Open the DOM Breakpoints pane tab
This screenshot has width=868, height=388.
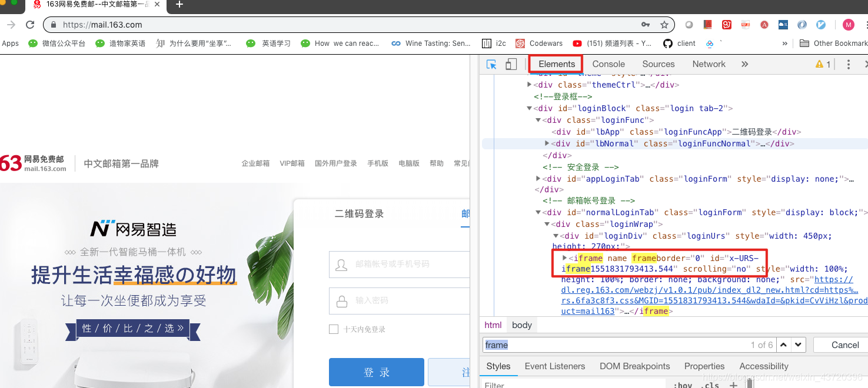coord(635,366)
